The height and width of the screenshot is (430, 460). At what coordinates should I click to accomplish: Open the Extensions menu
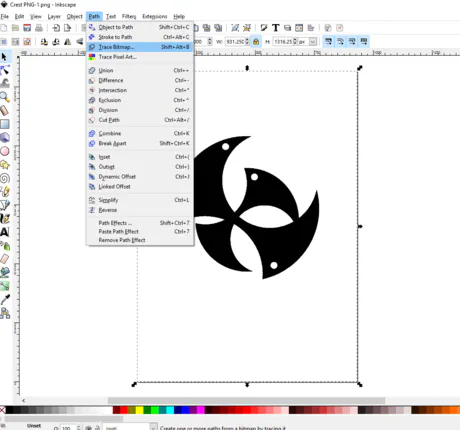(x=155, y=16)
